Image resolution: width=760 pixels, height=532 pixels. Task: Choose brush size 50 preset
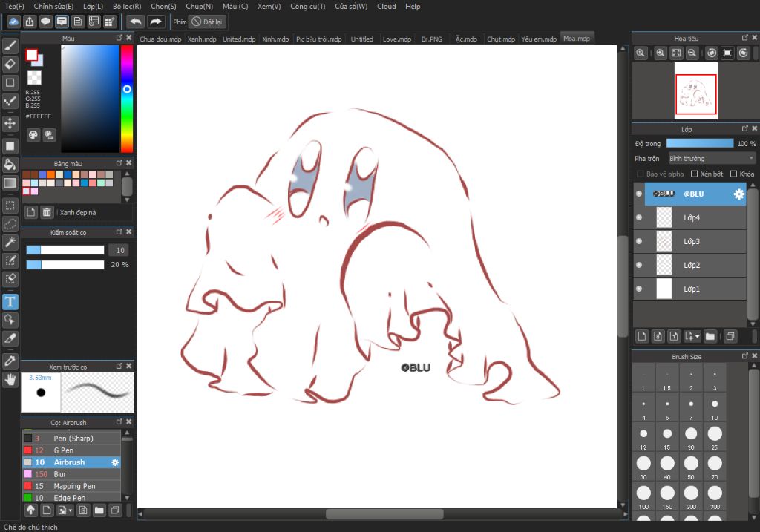691,466
